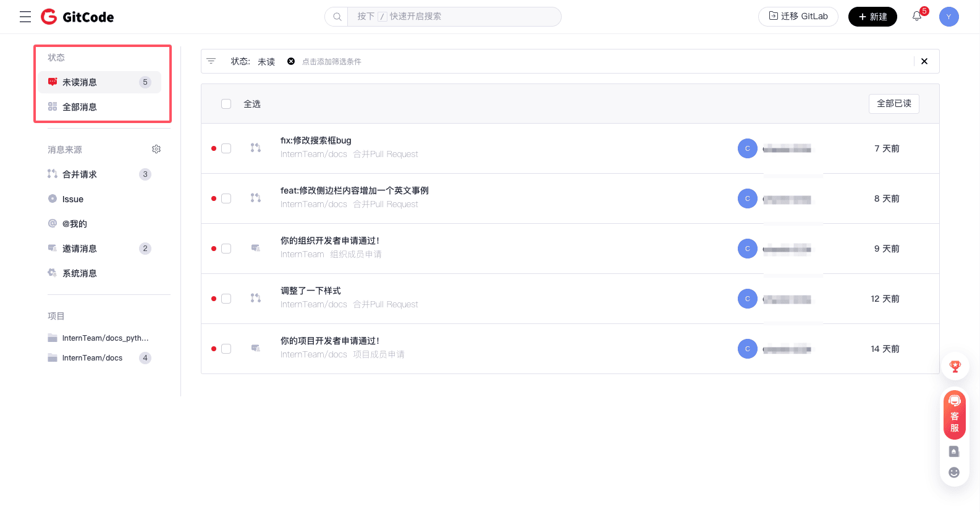Select 全部消息 in status panel
This screenshot has width=980, height=512.
[80, 107]
